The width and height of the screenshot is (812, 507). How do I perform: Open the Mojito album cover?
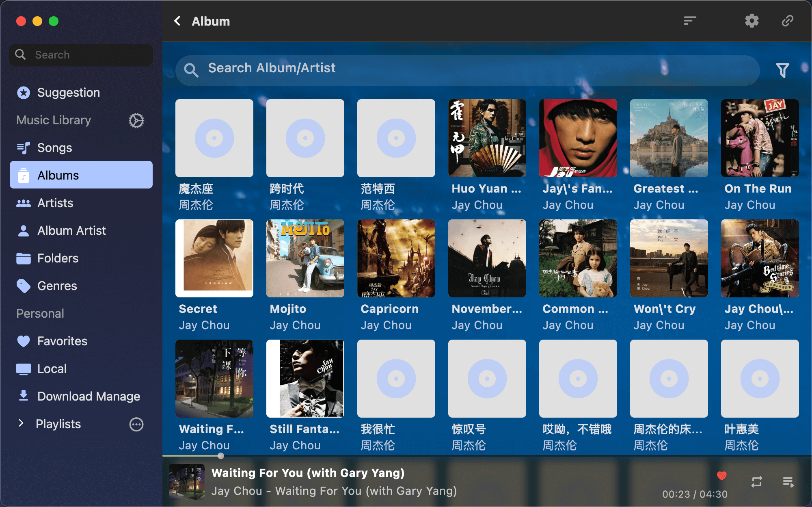click(305, 258)
